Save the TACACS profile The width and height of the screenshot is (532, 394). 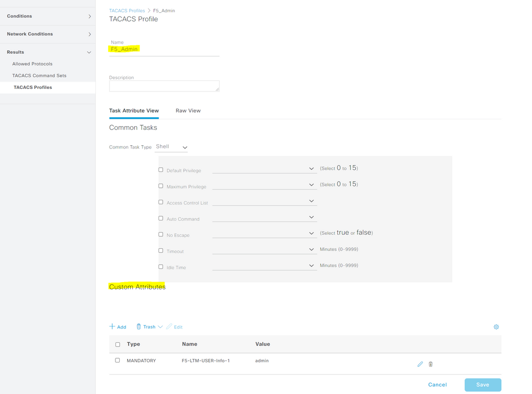pos(483,384)
